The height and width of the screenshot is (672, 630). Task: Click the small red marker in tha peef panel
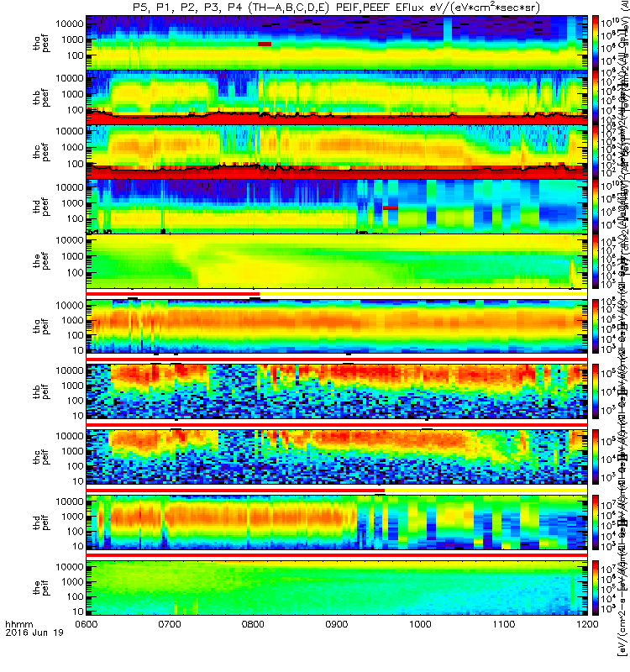click(x=265, y=45)
